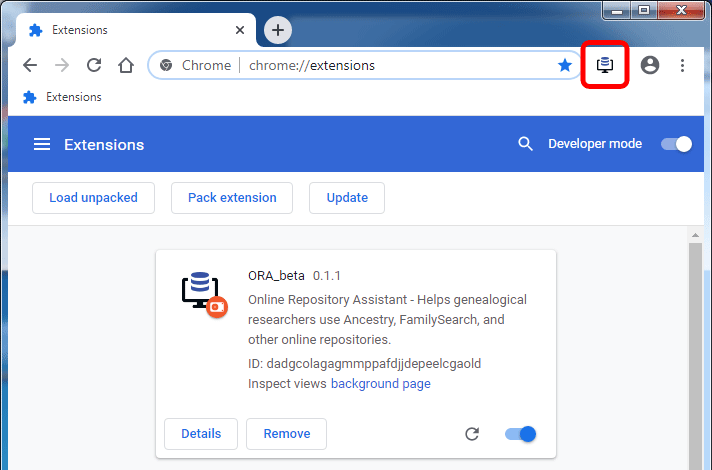Click the vertical scrollbar thumb
This screenshot has width=712, height=470.
click(x=695, y=356)
